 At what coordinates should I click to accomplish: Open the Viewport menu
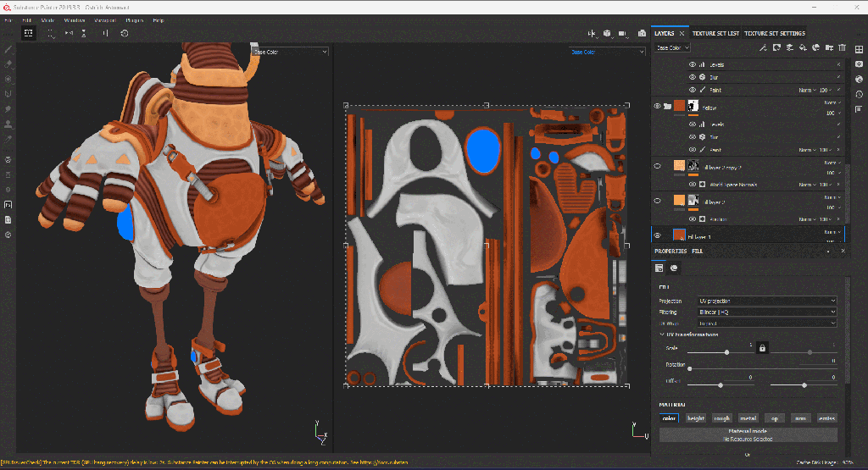click(105, 20)
